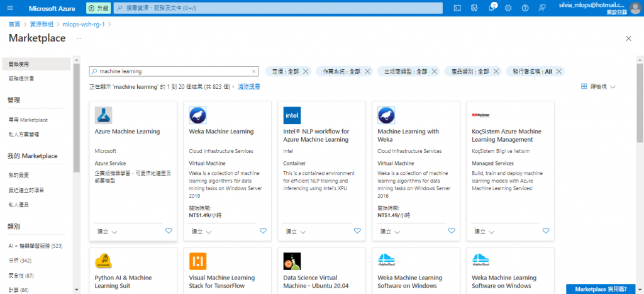Click the Azure Machine Learning flask logo
The height and width of the screenshot is (294, 644).
click(x=104, y=116)
